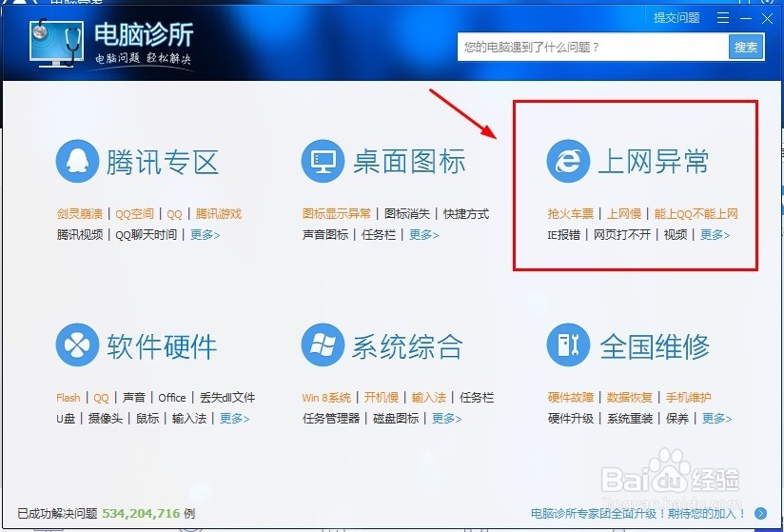Expand 更多> under 上网异常
784x532 pixels.
pos(715,234)
